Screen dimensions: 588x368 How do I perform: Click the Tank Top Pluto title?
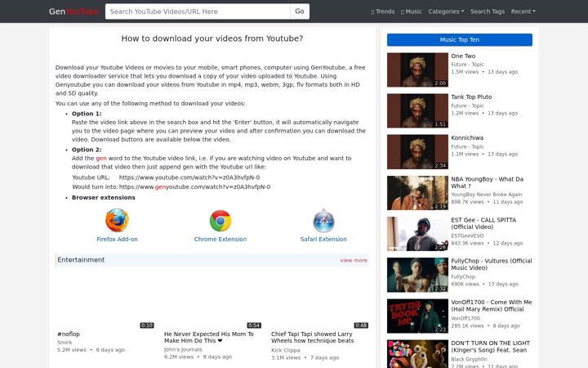[471, 96]
